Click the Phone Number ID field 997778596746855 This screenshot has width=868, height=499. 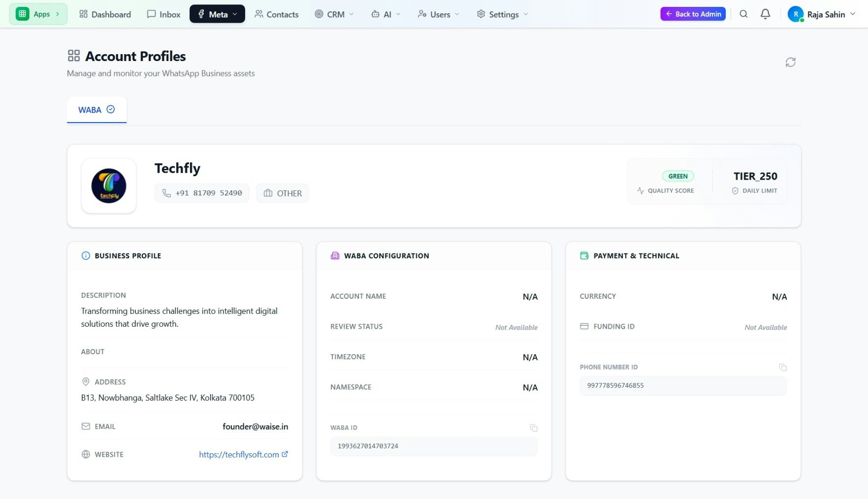pos(683,386)
